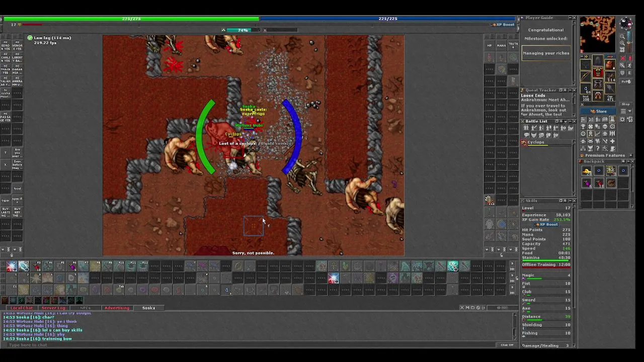
Task: Collapse the Battle List panel
Action: [x=570, y=121]
